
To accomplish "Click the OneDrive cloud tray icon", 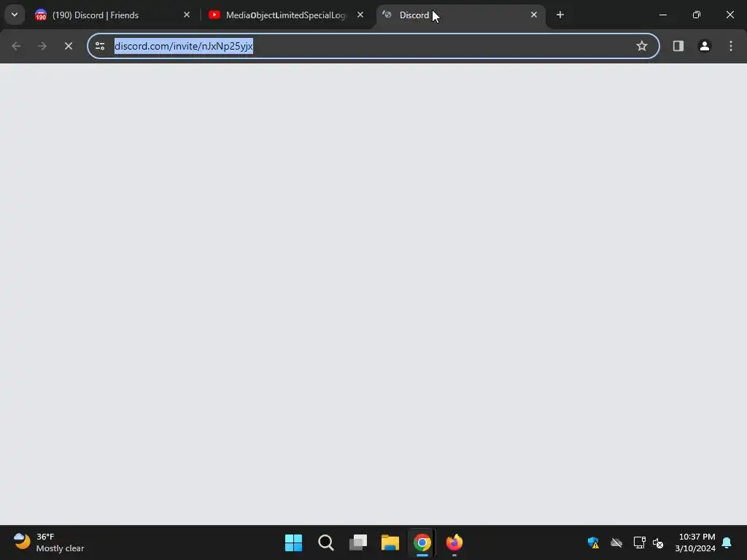I will tap(616, 542).
